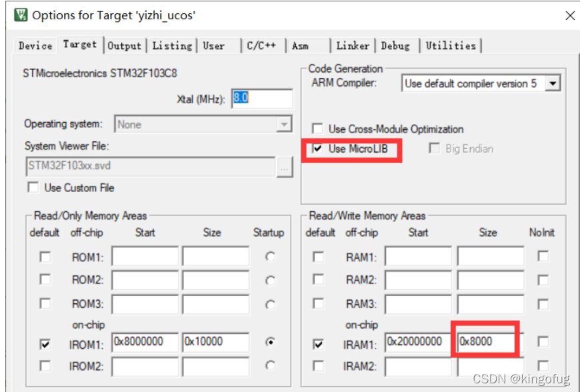580x392 pixels.
Task: Toggle the Use MicroLIB checkbox
Action: click(317, 149)
